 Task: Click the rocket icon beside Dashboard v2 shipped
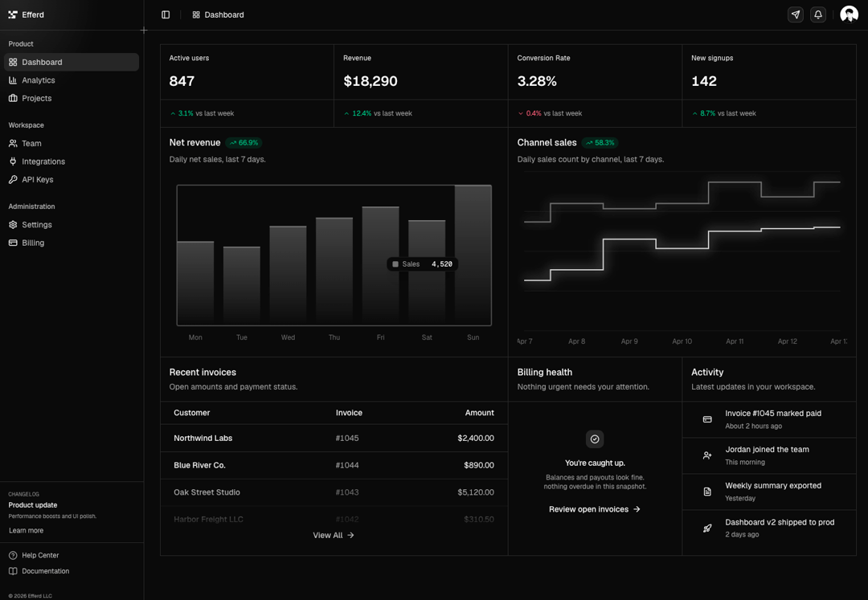(707, 528)
